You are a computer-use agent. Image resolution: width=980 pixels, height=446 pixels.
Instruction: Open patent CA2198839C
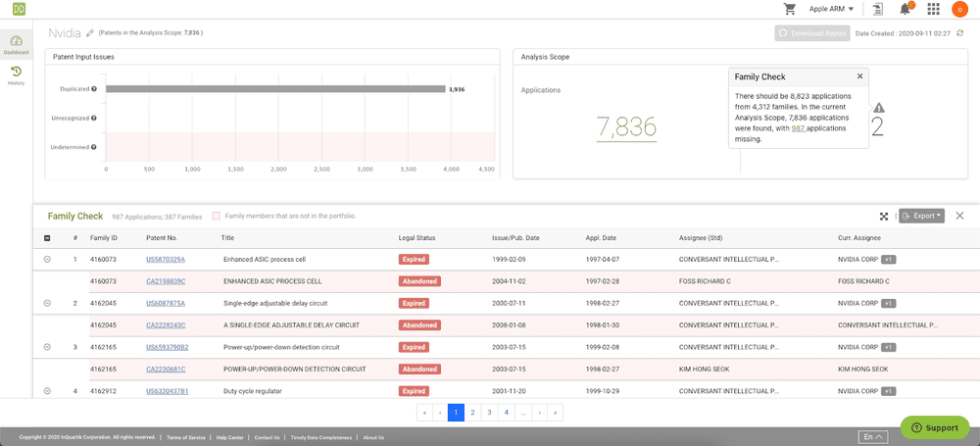[x=166, y=281]
